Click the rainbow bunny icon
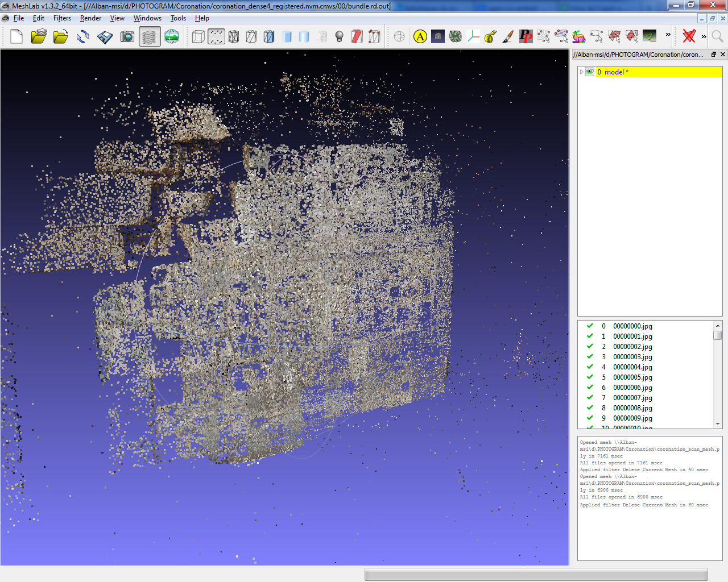This screenshot has height=582, width=728. (579, 37)
